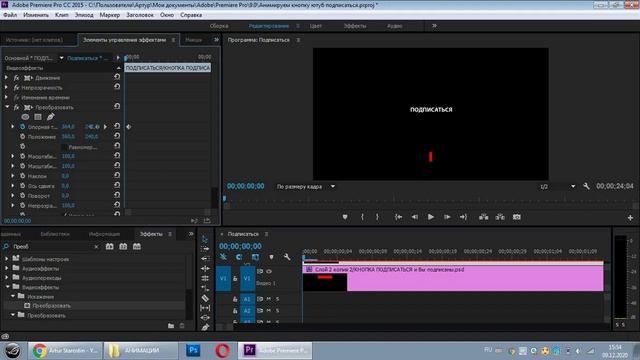Toggle fx switch for Преобразовать effect
Viewport: 640px width, 360px height.
[16, 107]
